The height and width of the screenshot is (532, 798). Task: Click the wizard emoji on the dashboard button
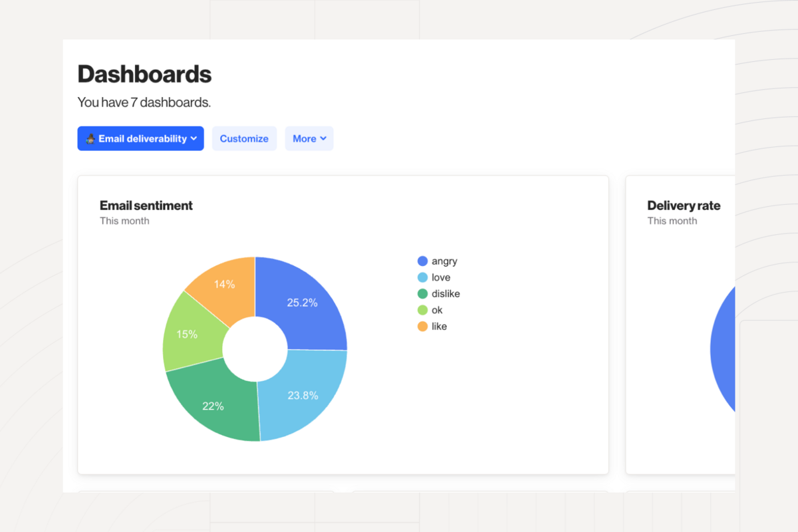pyautogui.click(x=90, y=138)
